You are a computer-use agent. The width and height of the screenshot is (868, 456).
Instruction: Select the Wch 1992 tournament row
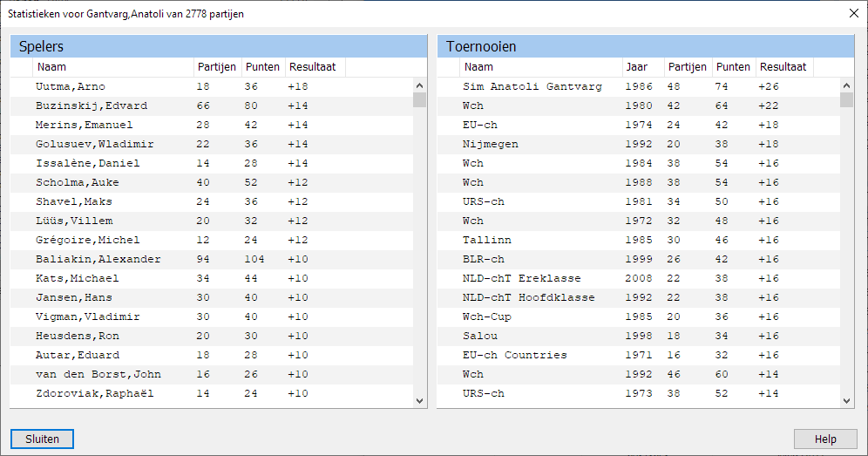[639, 375]
